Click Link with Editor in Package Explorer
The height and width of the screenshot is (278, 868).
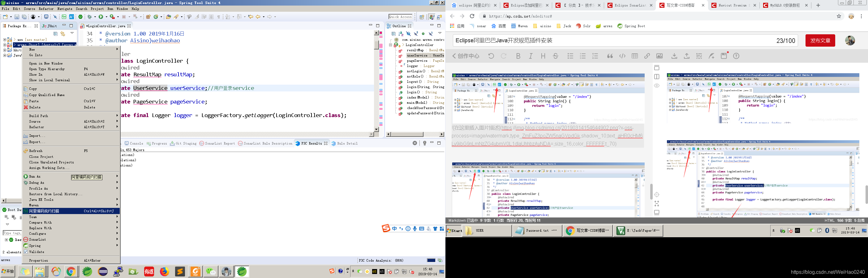[x=63, y=34]
